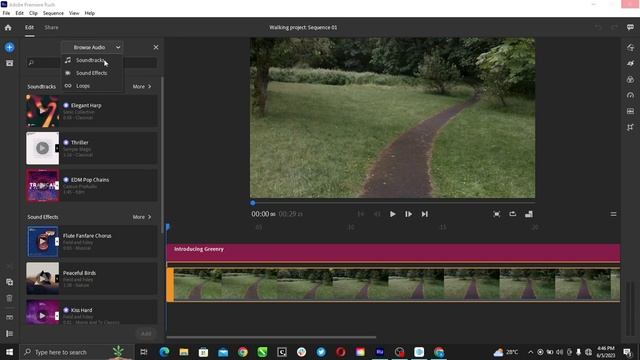
Task: Open the Audio panel icon on right sidebar
Action: coord(630,111)
